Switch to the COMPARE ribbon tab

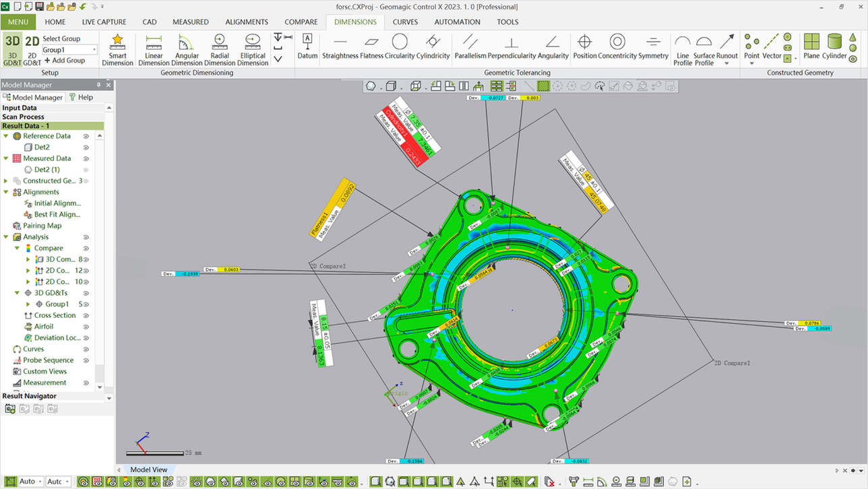pyautogui.click(x=301, y=22)
